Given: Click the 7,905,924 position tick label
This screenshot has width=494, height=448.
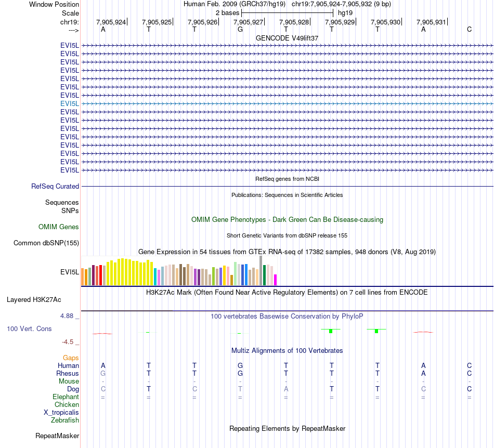Looking at the screenshot, I should point(111,22).
